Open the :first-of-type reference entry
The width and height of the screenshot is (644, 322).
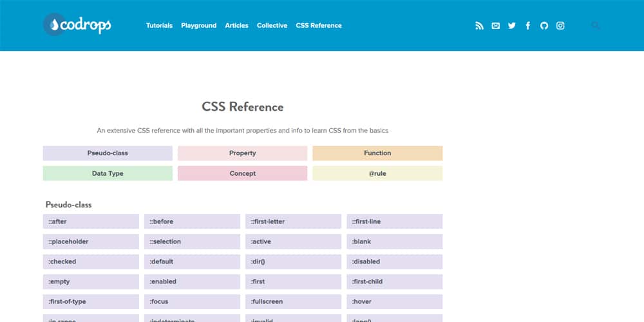91,302
